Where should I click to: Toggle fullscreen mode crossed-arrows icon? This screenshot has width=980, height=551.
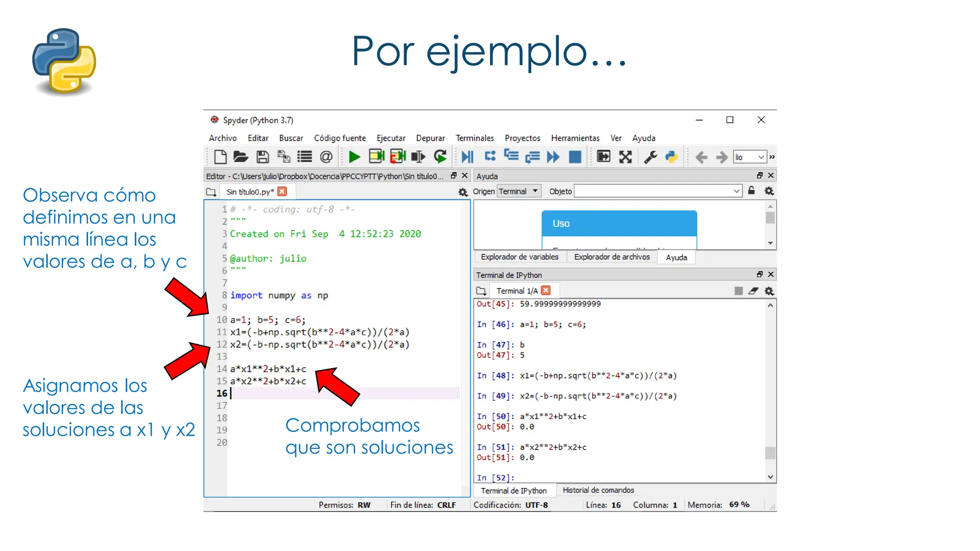point(625,157)
